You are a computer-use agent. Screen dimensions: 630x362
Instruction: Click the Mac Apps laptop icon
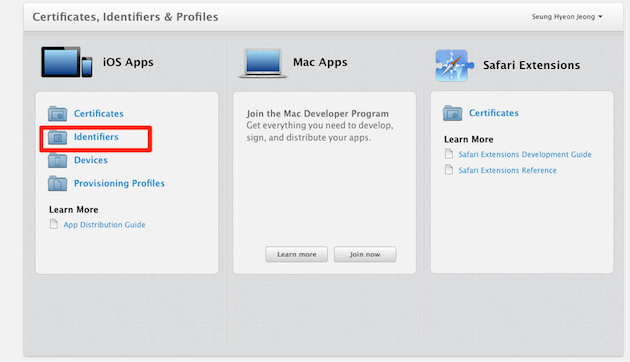click(x=263, y=63)
